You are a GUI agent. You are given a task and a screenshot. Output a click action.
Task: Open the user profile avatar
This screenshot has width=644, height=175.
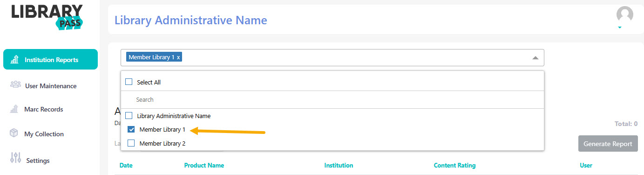625,14
